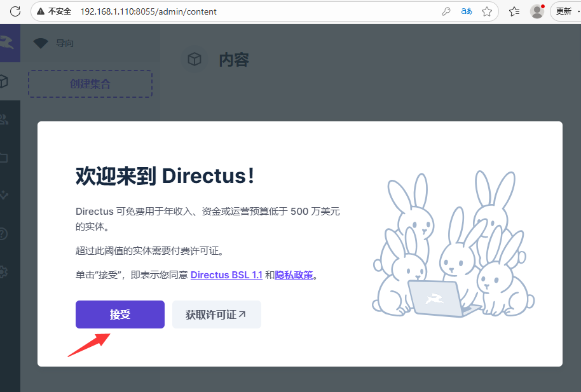581x392 pixels.
Task: Click the 创建集合 button
Action: tap(90, 84)
